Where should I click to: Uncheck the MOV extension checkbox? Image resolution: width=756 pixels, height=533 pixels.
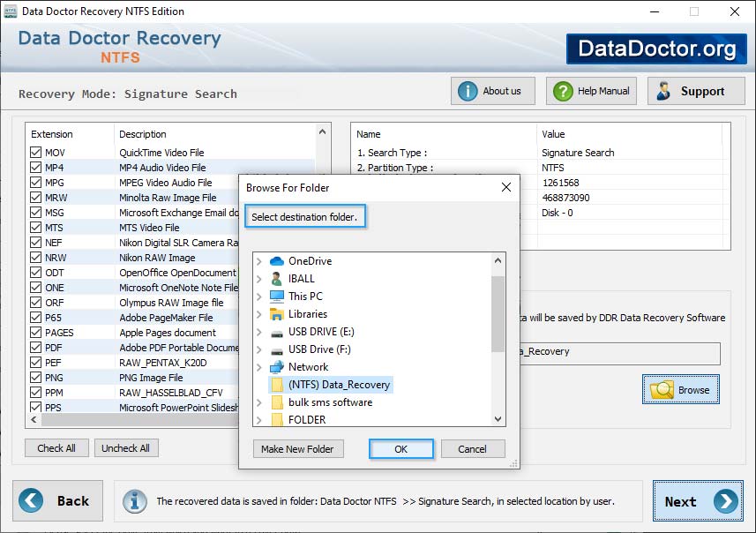tap(35, 153)
